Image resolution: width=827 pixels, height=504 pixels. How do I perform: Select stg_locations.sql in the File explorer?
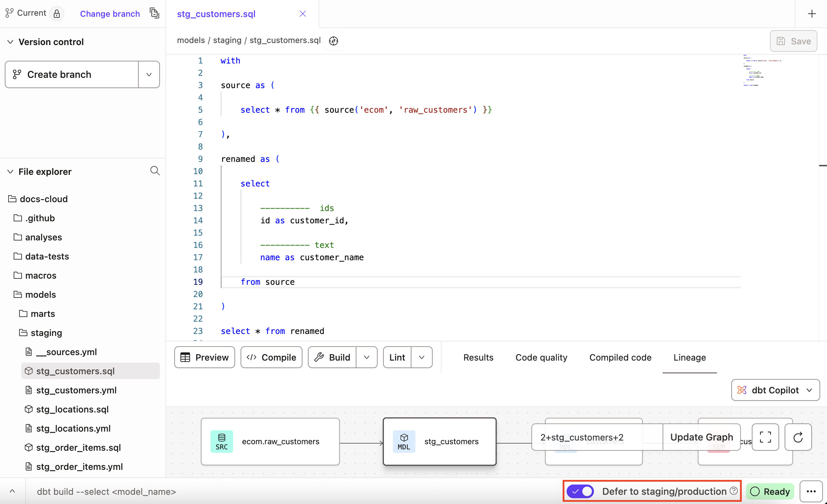(x=72, y=409)
